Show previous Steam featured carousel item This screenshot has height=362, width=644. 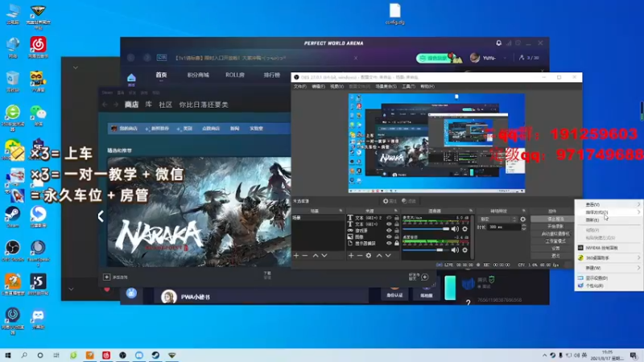101,216
